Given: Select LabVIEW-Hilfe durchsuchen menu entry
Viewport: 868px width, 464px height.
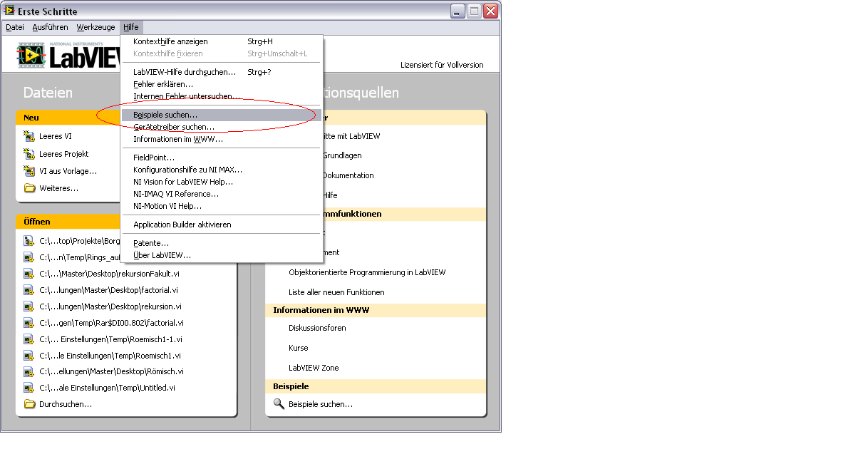Looking at the screenshot, I should point(222,72).
